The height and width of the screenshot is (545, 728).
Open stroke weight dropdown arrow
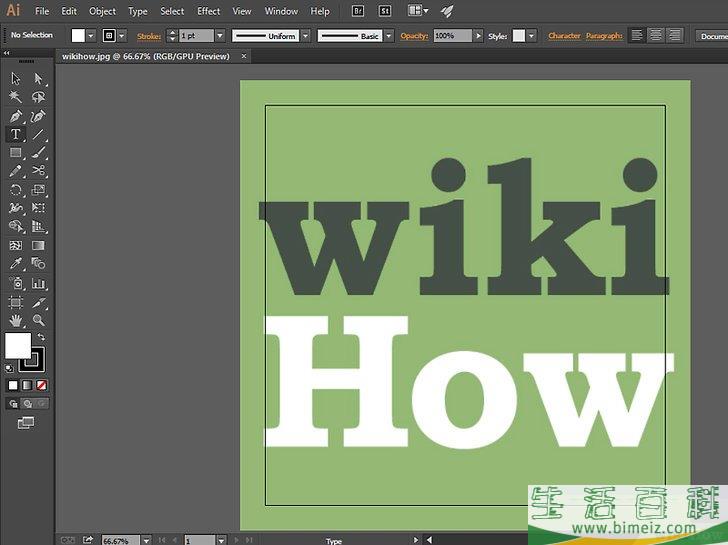coord(220,36)
